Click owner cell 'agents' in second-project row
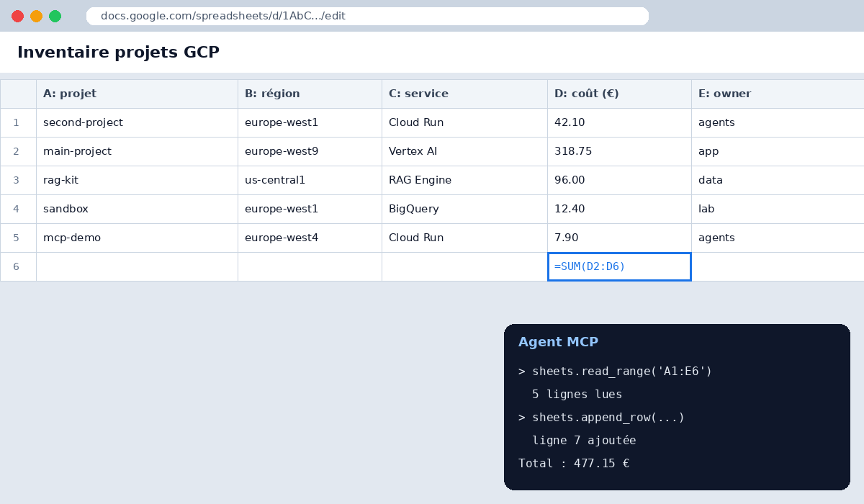Image resolution: width=864 pixels, height=504 pixels. click(778, 122)
